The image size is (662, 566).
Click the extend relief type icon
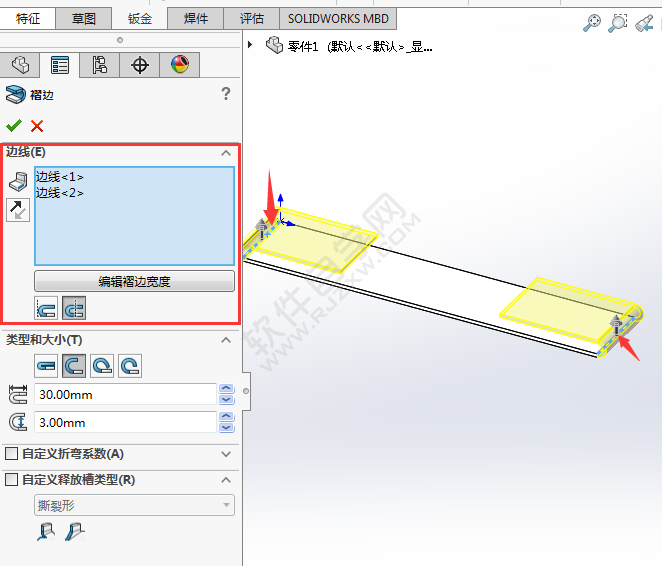(75, 531)
